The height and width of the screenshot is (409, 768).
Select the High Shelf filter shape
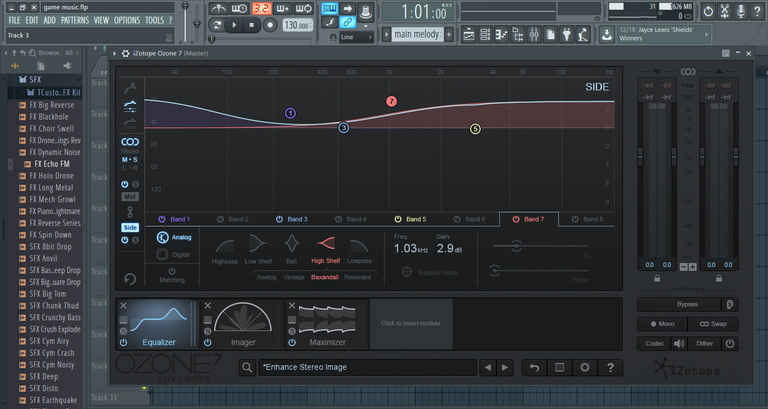326,245
